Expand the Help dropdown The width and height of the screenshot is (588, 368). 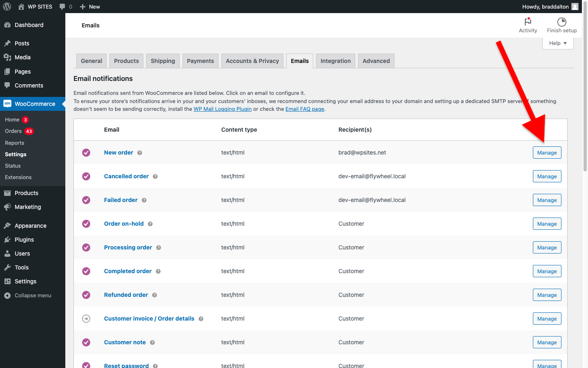[557, 43]
